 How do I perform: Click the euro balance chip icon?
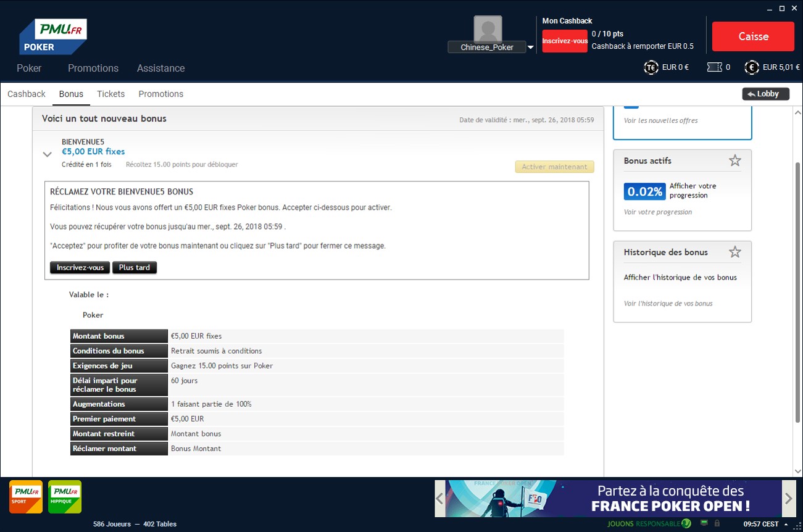(x=751, y=67)
